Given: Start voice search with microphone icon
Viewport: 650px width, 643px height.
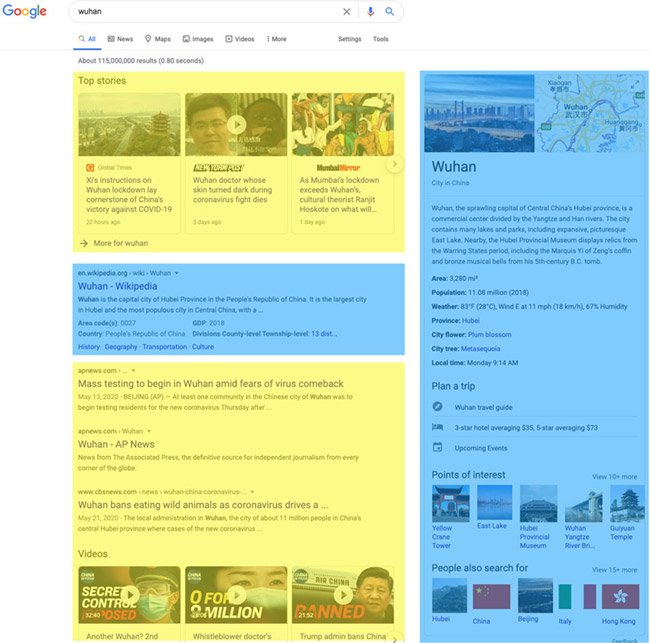Looking at the screenshot, I should (370, 12).
